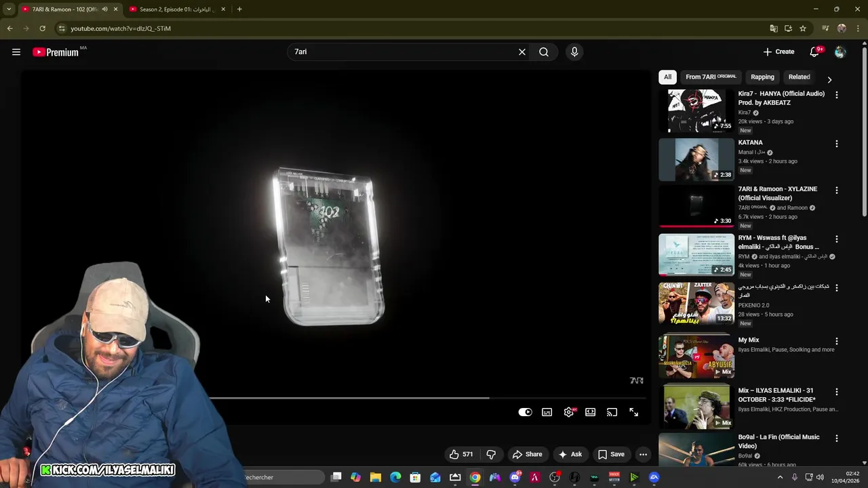Open volume control in system tray
The width and height of the screenshot is (868, 488).
pos(820,477)
